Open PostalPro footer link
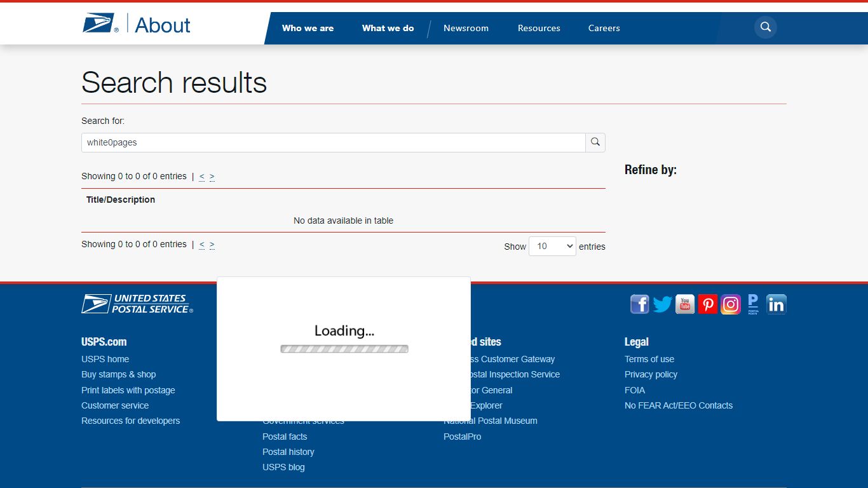The image size is (868, 488). [x=462, y=437]
